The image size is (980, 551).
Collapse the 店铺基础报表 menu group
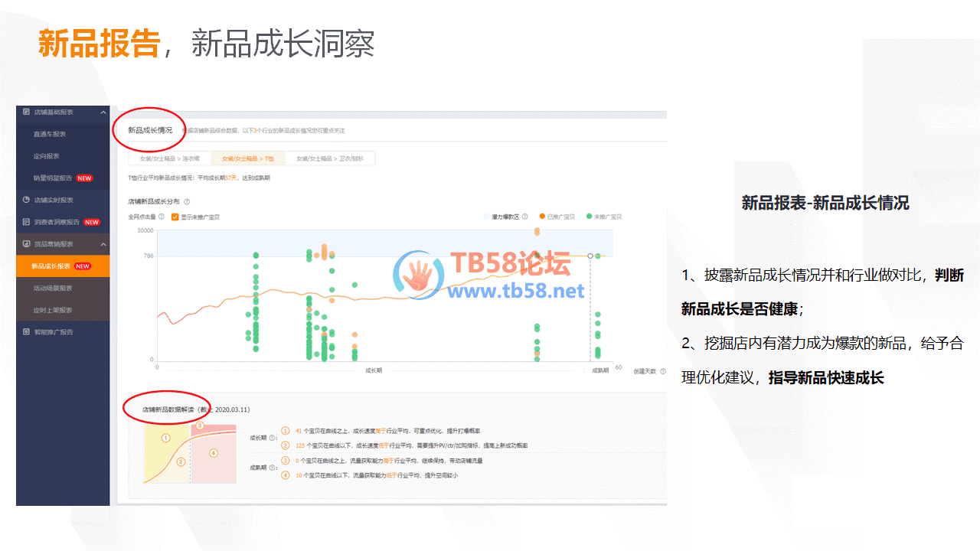pyautogui.click(x=103, y=112)
